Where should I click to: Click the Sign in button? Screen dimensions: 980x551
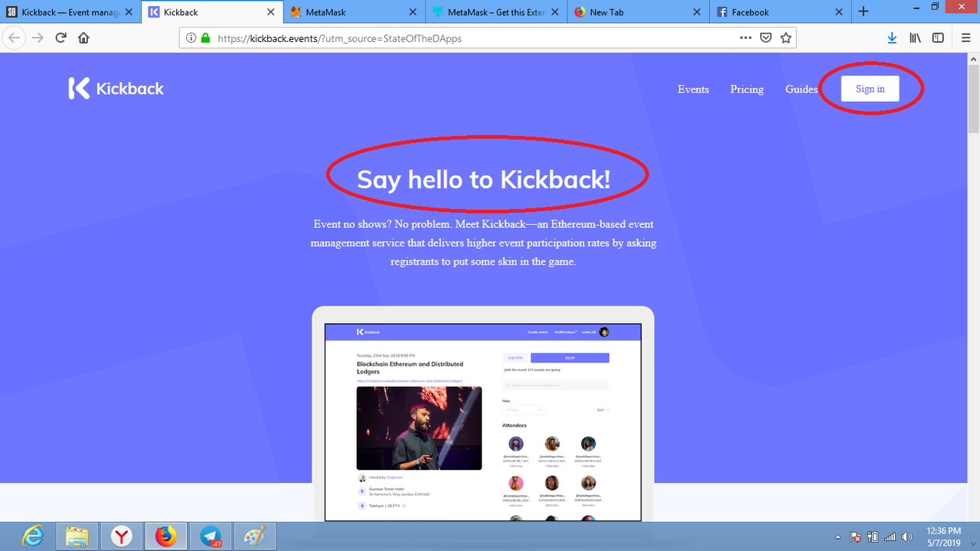click(870, 89)
